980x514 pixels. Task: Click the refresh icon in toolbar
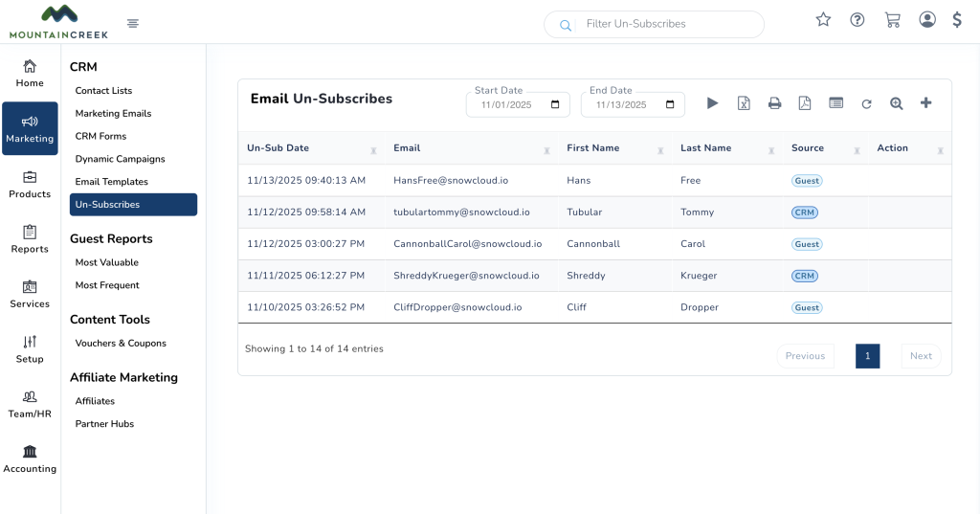[x=866, y=103]
